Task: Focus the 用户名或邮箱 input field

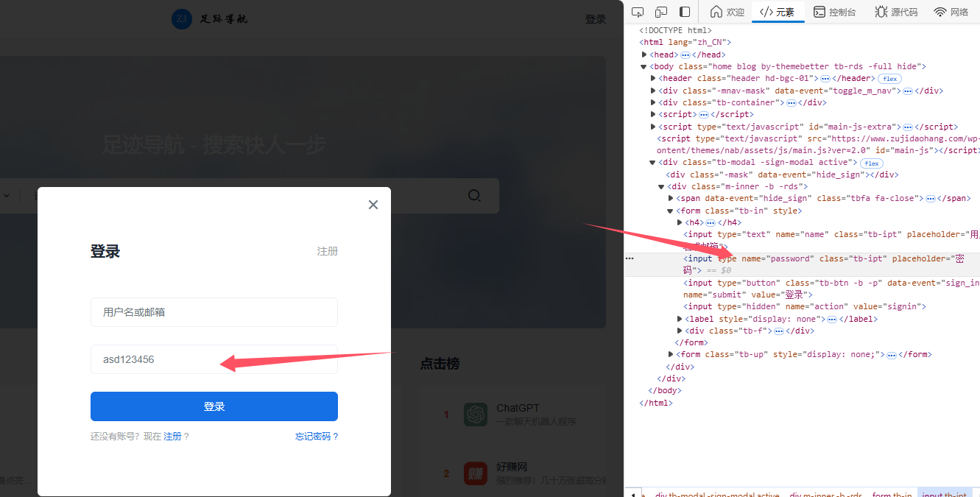Action: tap(214, 312)
